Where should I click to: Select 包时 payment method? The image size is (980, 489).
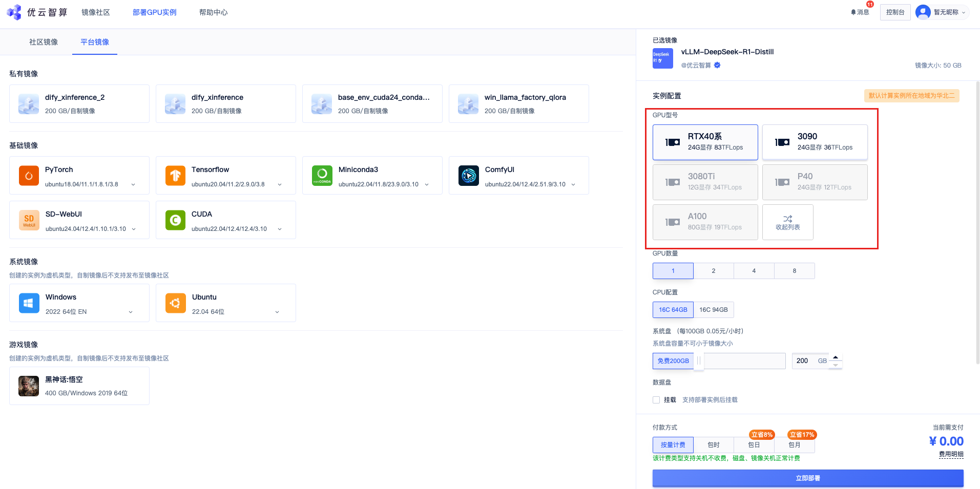(x=714, y=445)
